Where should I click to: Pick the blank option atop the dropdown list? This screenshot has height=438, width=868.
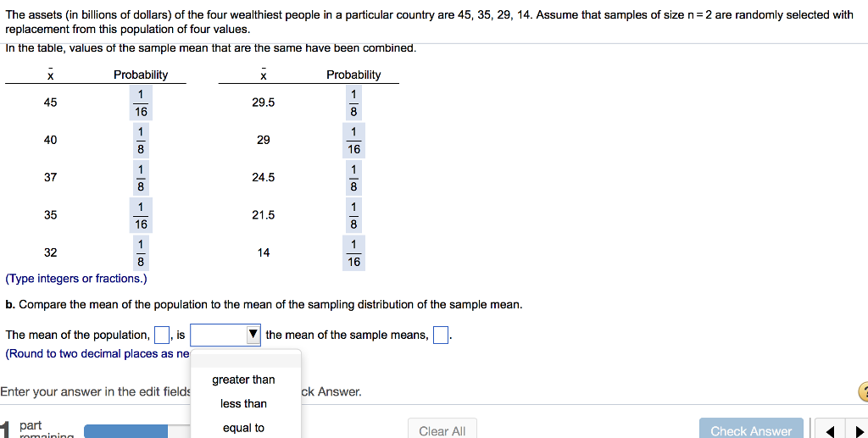click(246, 360)
